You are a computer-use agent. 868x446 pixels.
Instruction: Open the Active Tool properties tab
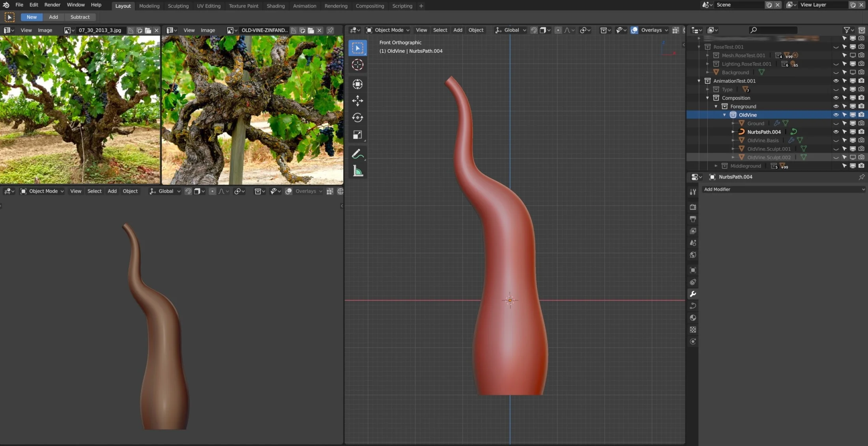coord(693,192)
